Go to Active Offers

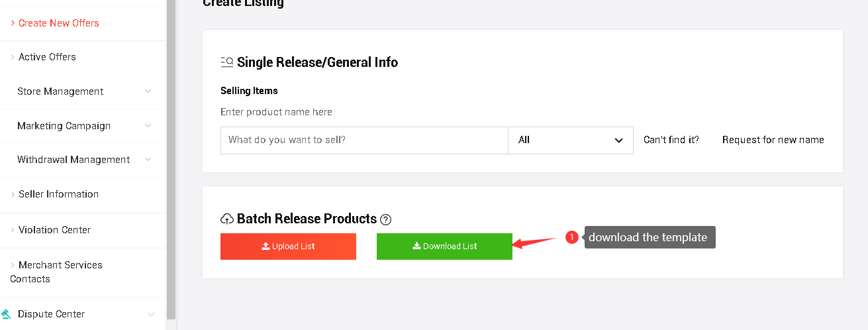coord(47,57)
